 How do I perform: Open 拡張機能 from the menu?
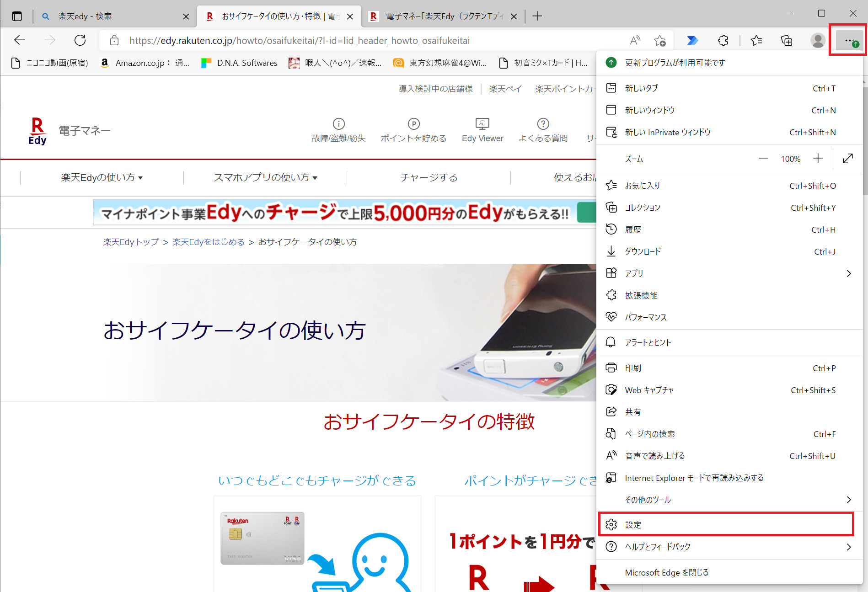point(730,295)
